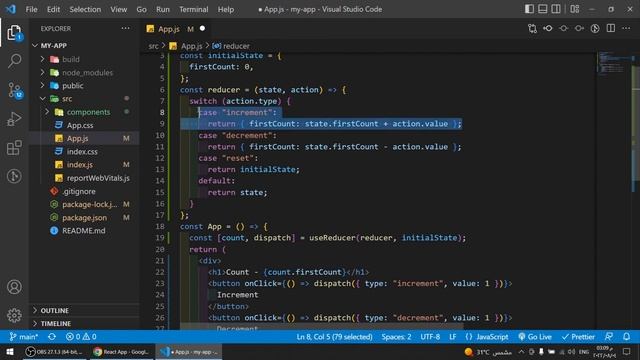Image resolution: width=640 pixels, height=360 pixels.
Task: Open the Extensions view
Action: click(x=14, y=147)
